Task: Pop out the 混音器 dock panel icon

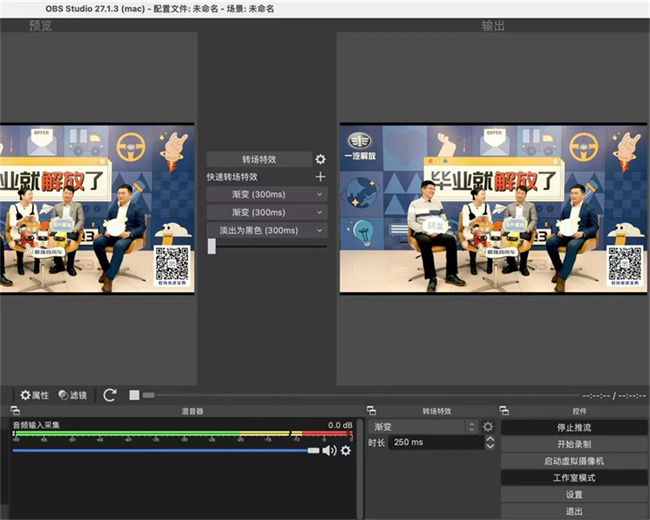Action: tap(15, 411)
